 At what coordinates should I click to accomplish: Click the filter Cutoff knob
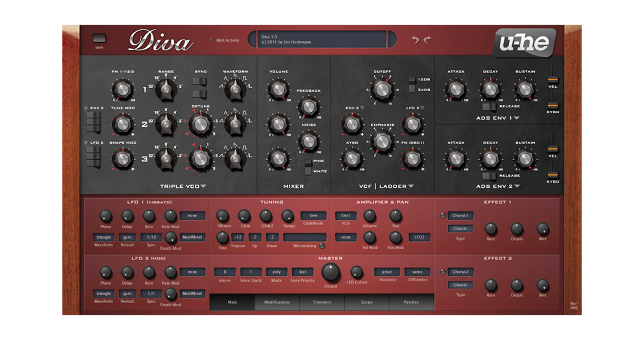coord(382,90)
